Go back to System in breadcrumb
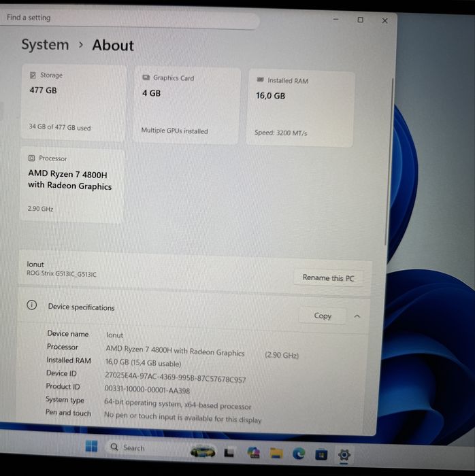475x476 pixels. click(x=45, y=45)
